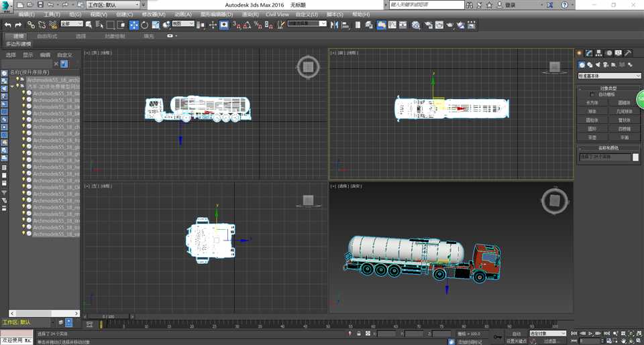Click the Use Pivot Point Center icon
The image size is (644, 345).
(201, 25)
